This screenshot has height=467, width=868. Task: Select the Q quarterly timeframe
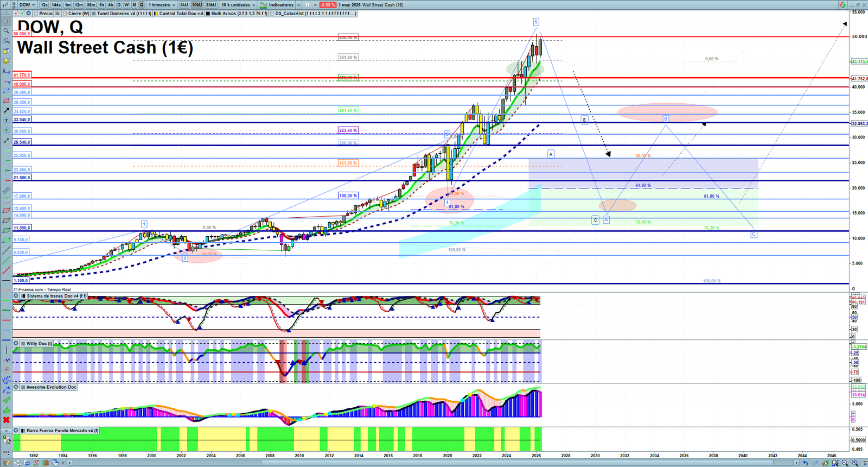click(x=142, y=5)
